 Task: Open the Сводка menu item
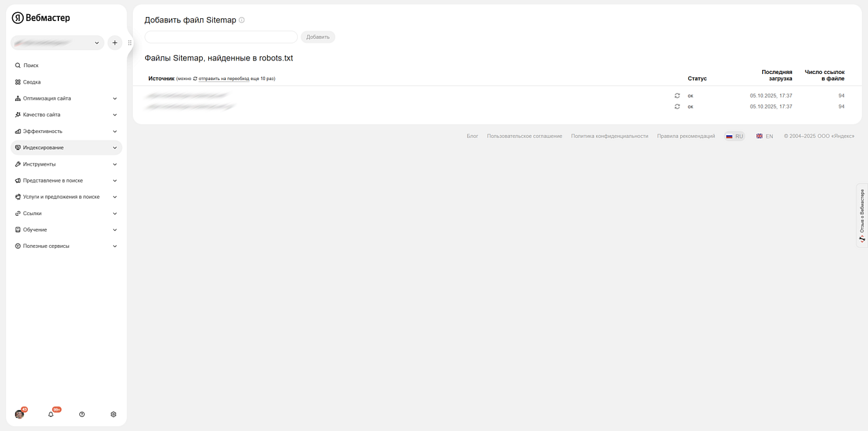click(32, 82)
